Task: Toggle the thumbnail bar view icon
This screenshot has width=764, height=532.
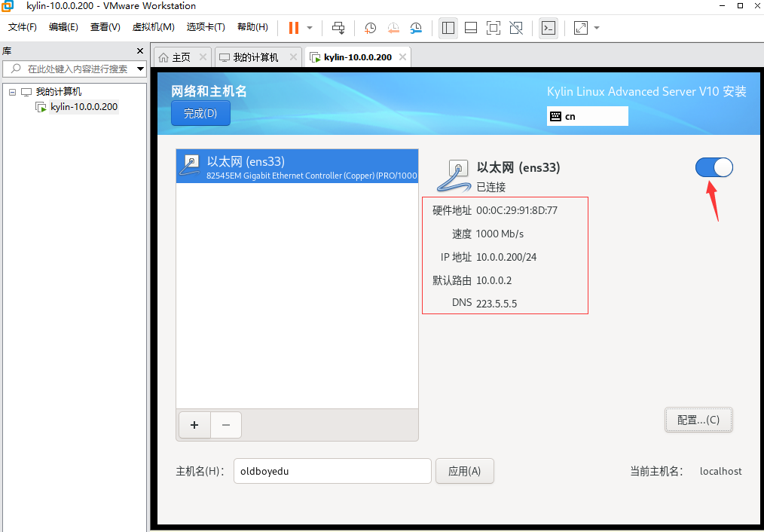Action: click(471, 28)
